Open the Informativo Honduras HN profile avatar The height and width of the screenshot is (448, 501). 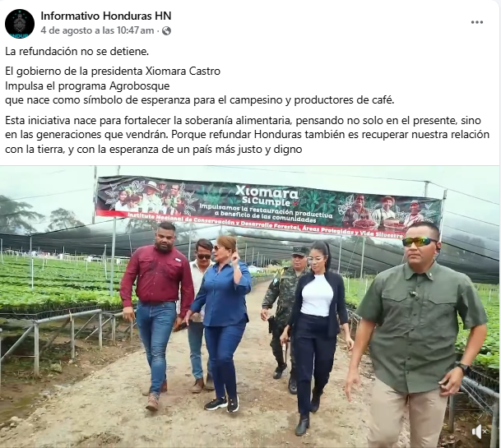pos(20,24)
